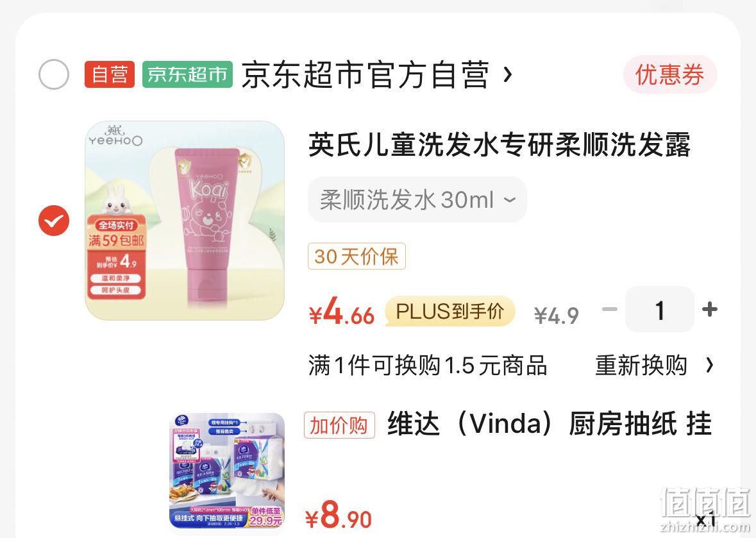Click 重新换购 to reselect add-on item
Screen dimensions: 756x538
click(x=641, y=365)
